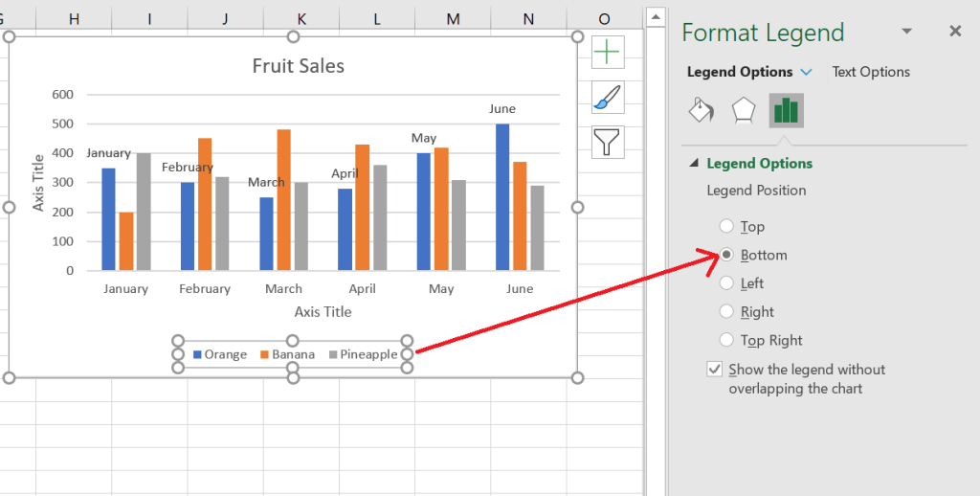
Task: Select the vertical Axis Title
Action: (38, 183)
